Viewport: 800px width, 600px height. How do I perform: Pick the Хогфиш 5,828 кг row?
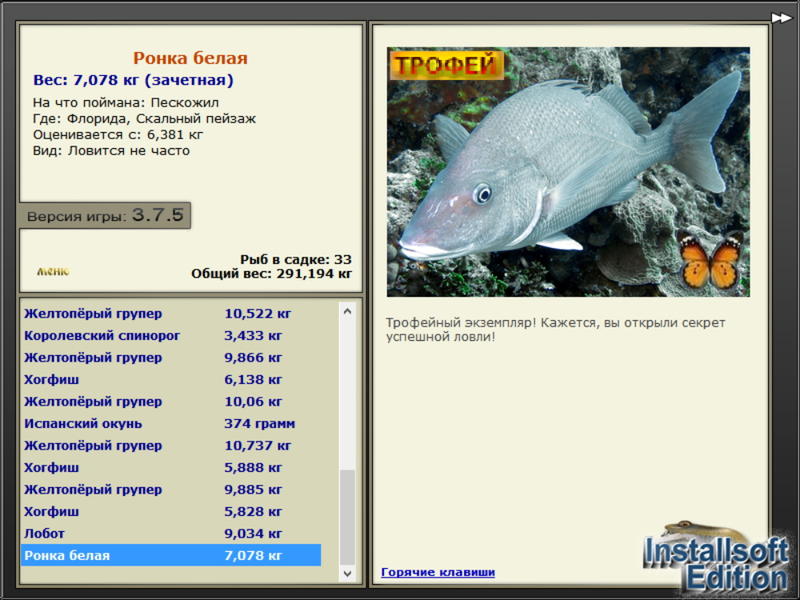(171, 511)
